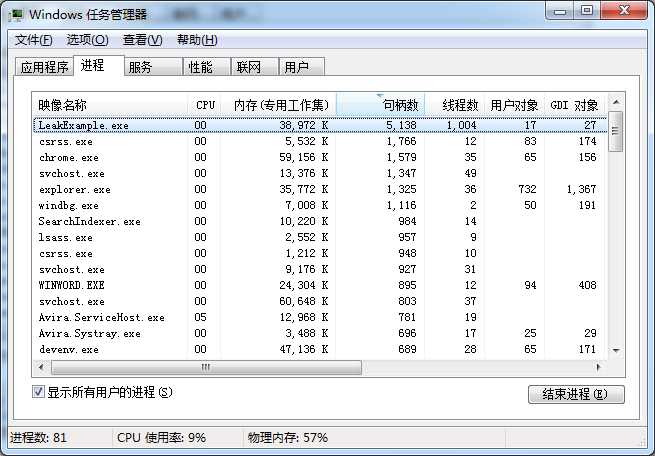Viewport: 655px width, 456px height.
Task: Select svchost.exe with 803 handles
Action: click(319, 301)
